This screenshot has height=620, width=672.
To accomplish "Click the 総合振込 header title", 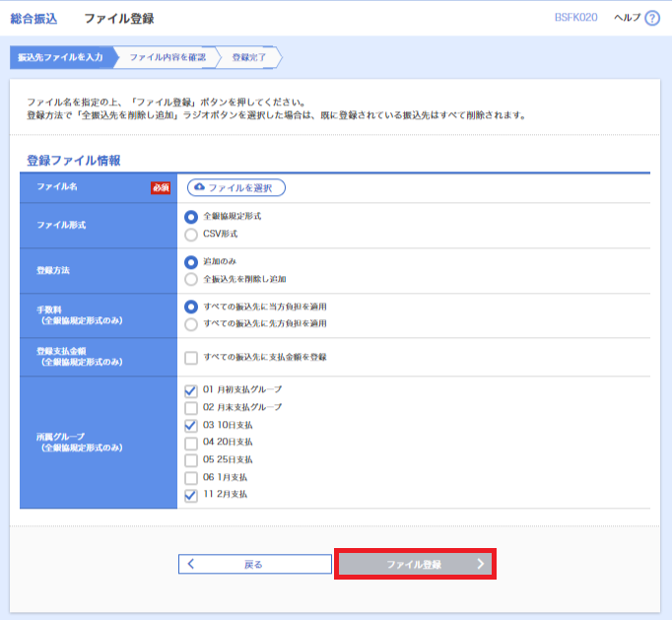I will 34,19.
